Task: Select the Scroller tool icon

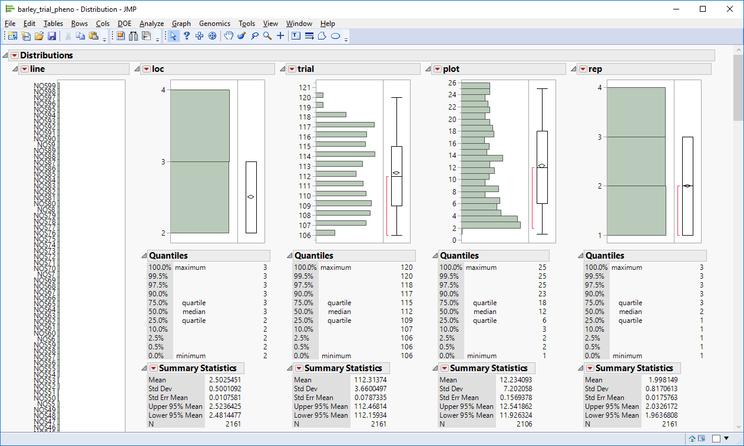Action: (x=213, y=36)
